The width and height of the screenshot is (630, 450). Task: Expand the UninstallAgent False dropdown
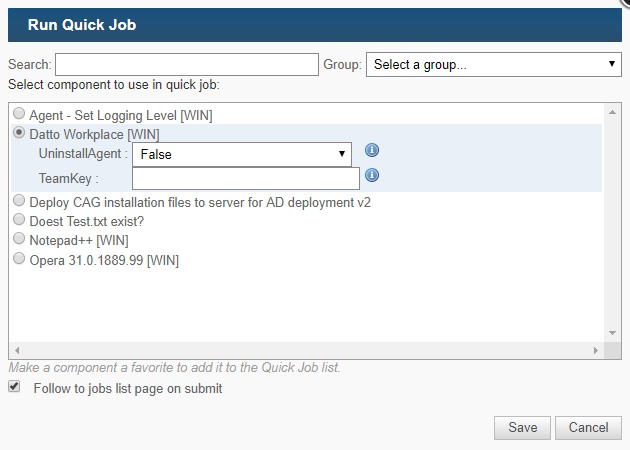tap(242, 154)
